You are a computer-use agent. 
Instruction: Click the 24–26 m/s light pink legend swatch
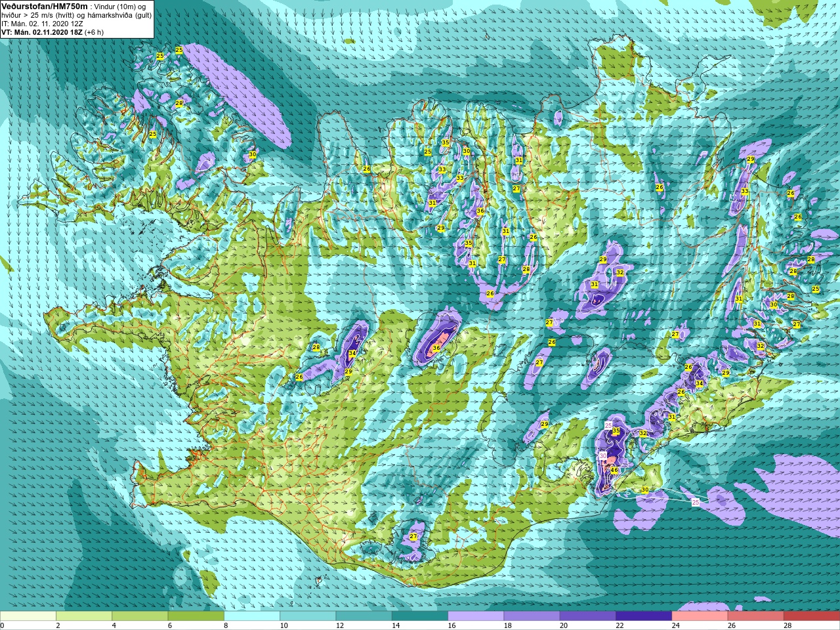tap(700, 616)
